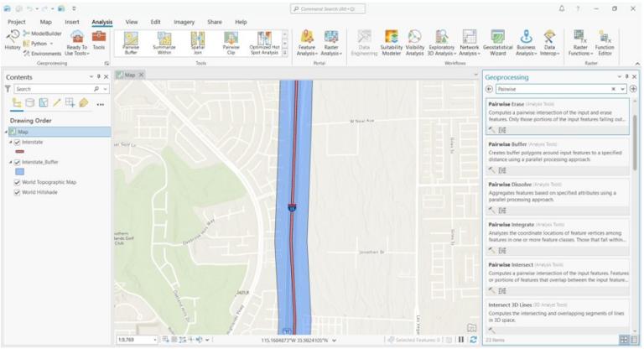Image resolution: width=644 pixels, height=349 pixels.
Task: Open the Tools toolbox button
Action: (99, 40)
